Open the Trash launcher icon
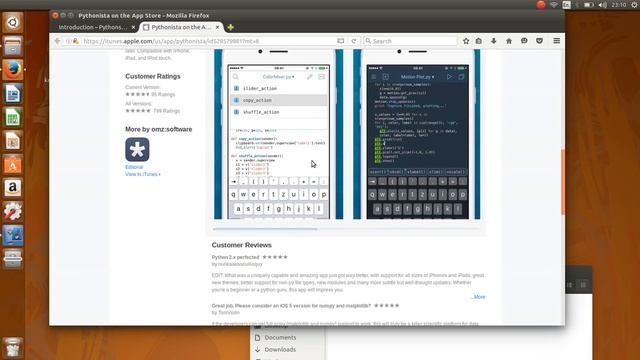This screenshot has height=360, width=640. pos(13,347)
